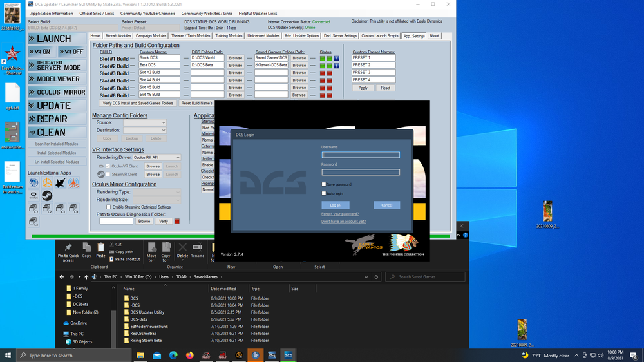The image size is (644, 362).
Task: Click the Forgot your password link
Action: [340, 214]
